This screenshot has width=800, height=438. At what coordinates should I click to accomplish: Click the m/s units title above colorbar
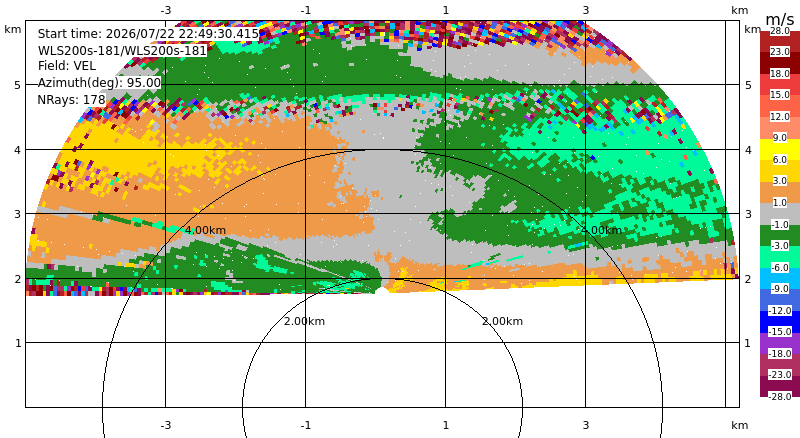point(780,19)
